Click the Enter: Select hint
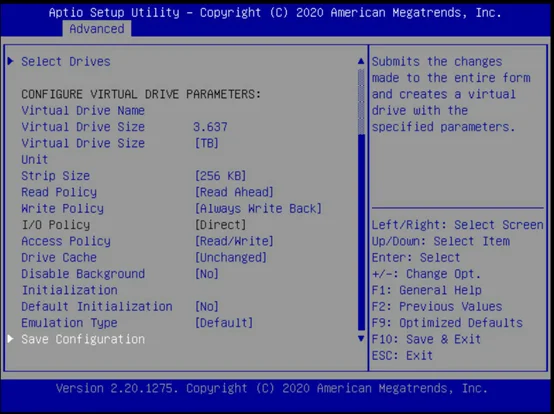This screenshot has width=554, height=414. click(x=416, y=258)
